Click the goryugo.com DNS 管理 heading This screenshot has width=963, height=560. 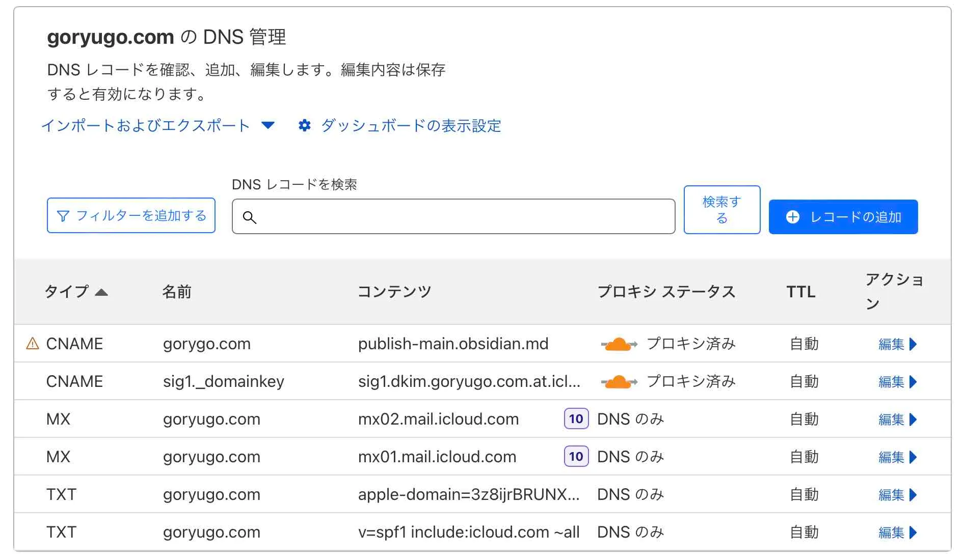coord(167,37)
